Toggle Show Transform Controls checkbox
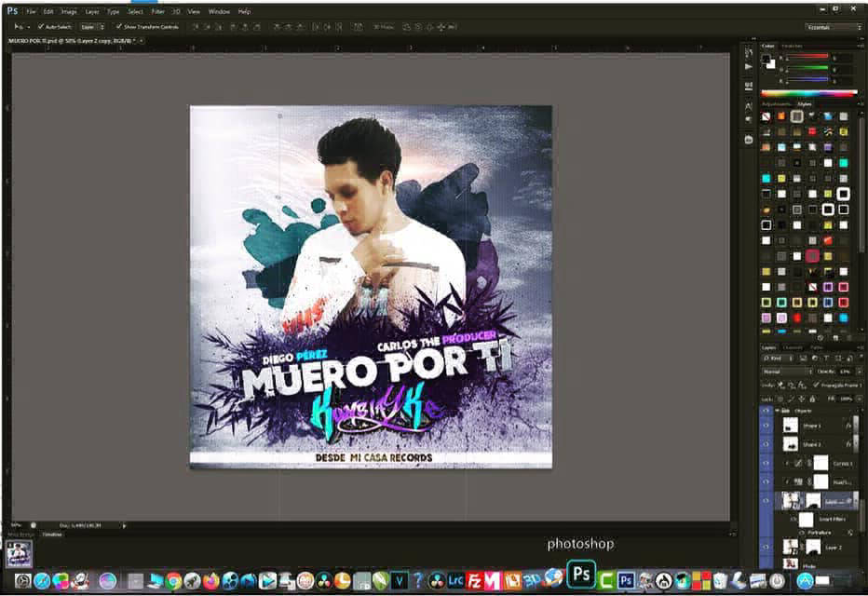The width and height of the screenshot is (868, 596). tap(118, 27)
